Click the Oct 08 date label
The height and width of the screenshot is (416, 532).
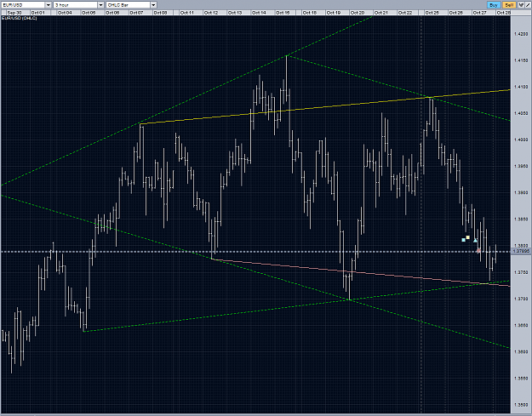pos(160,13)
